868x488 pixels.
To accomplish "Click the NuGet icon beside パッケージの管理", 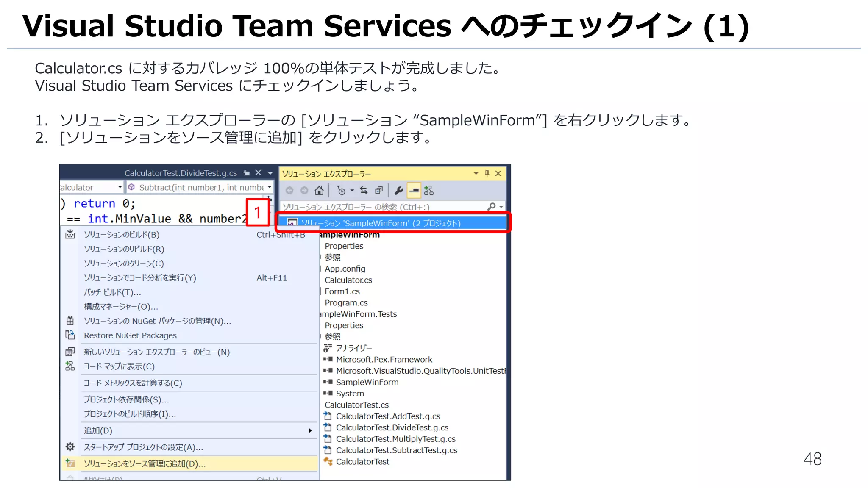I will (x=70, y=321).
